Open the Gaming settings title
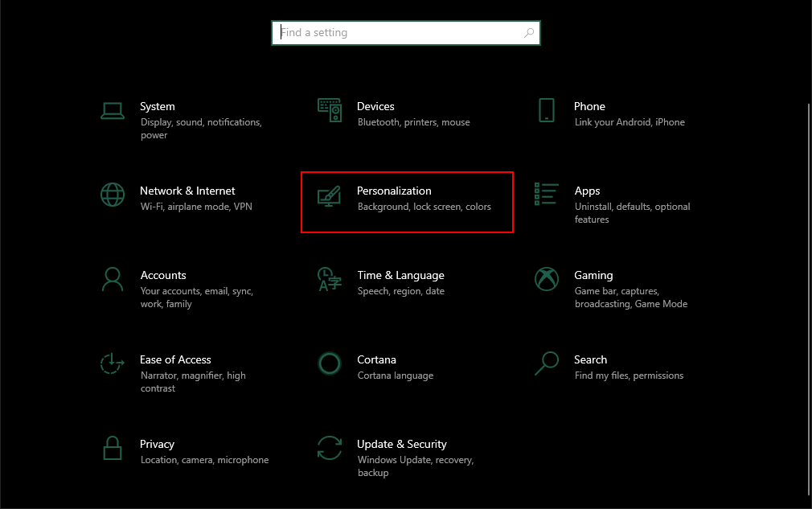This screenshot has width=812, height=509. [x=593, y=276]
